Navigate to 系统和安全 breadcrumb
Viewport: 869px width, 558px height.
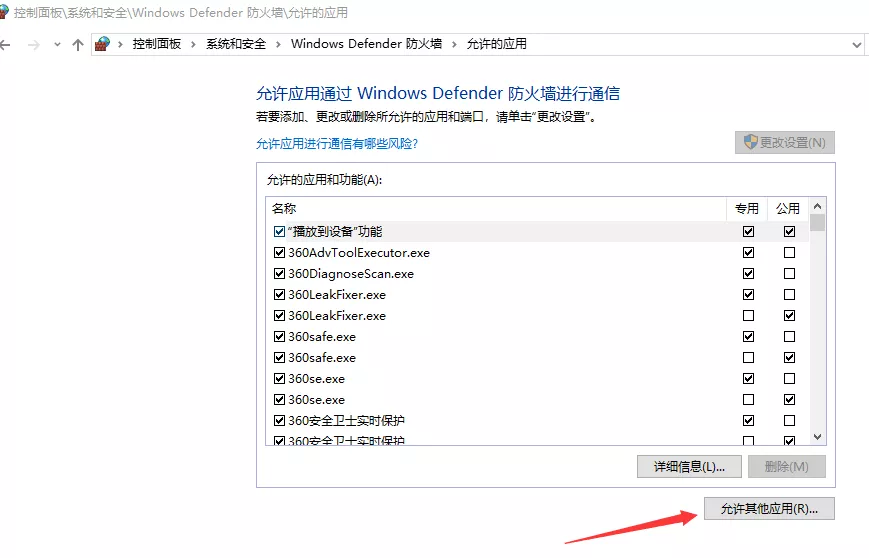pyautogui.click(x=236, y=44)
